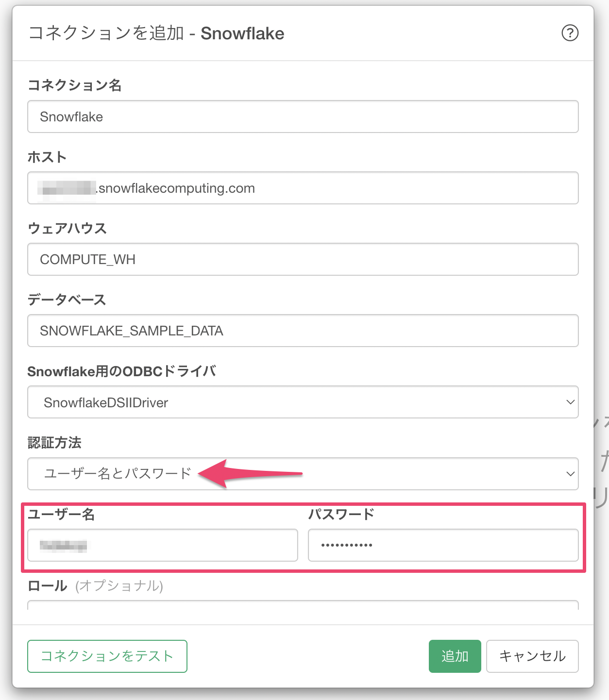This screenshot has width=609, height=700.
Task: Click the ロール (オプショナル) label
Action: pos(96,586)
